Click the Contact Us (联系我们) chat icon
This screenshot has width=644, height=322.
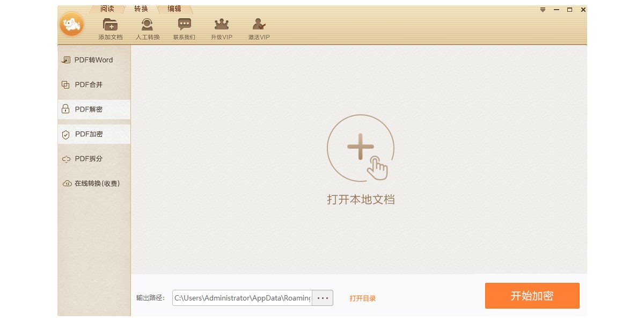tap(184, 25)
